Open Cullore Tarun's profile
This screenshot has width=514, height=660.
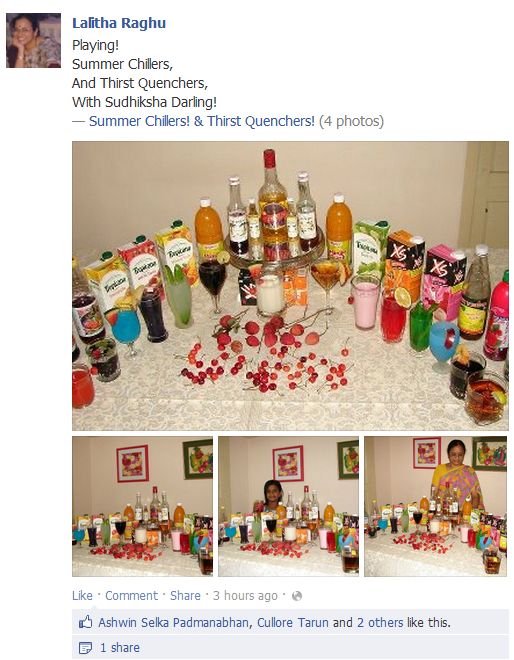(x=293, y=622)
